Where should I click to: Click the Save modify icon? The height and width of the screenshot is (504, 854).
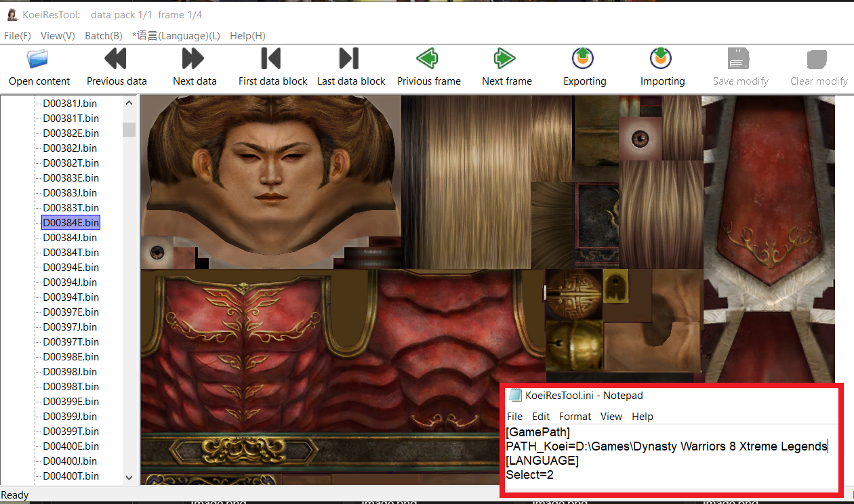click(x=739, y=59)
